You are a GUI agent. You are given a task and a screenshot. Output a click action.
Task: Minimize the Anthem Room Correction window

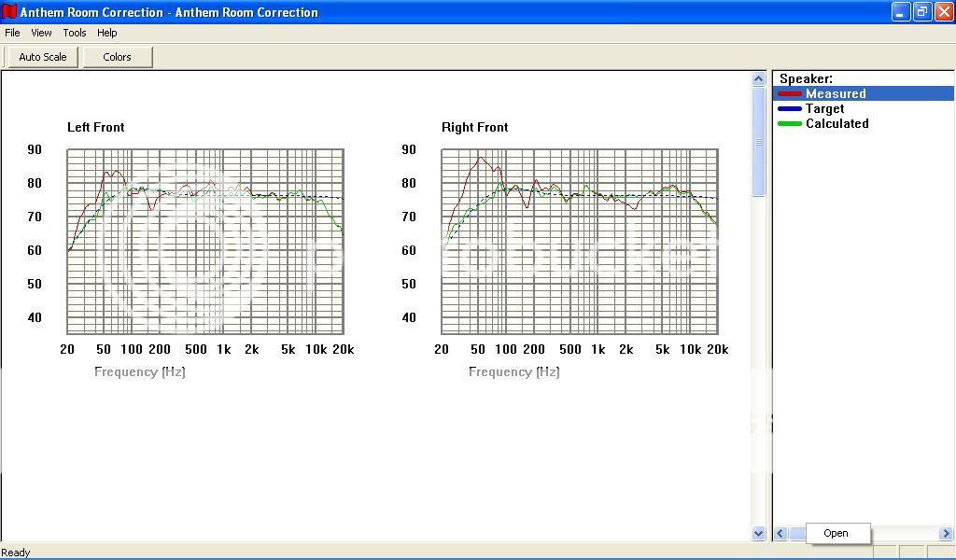click(901, 11)
